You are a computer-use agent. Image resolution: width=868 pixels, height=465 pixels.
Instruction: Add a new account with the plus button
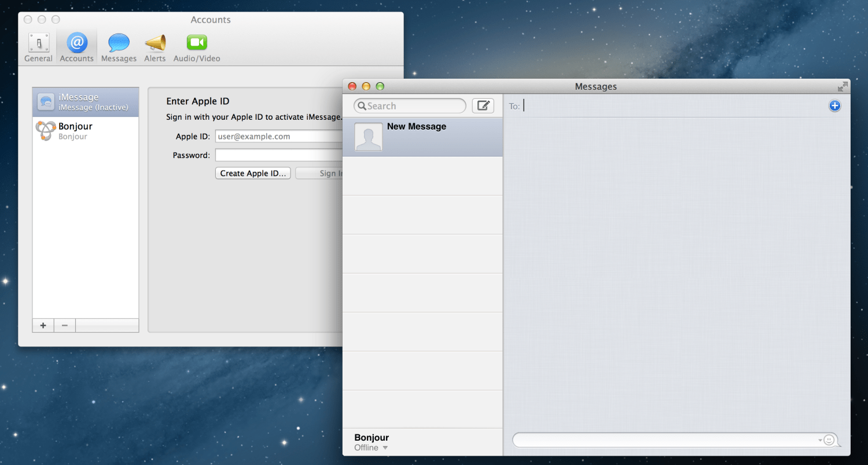(x=43, y=326)
